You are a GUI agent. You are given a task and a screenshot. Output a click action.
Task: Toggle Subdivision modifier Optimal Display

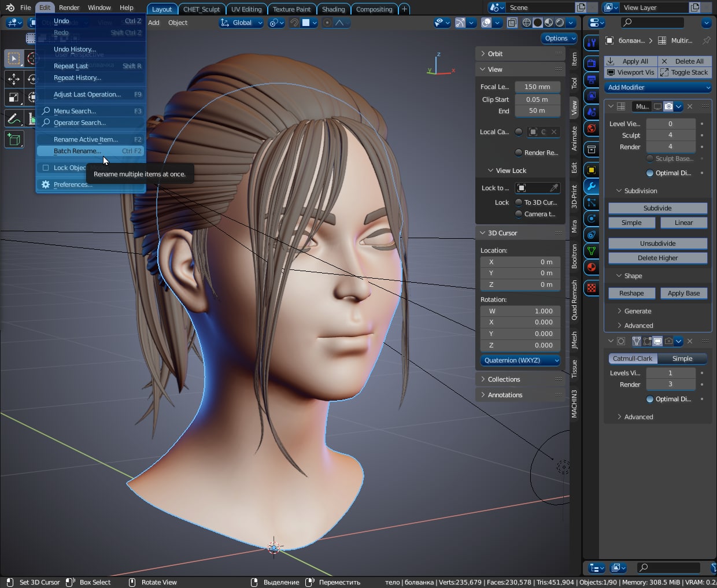(650, 399)
